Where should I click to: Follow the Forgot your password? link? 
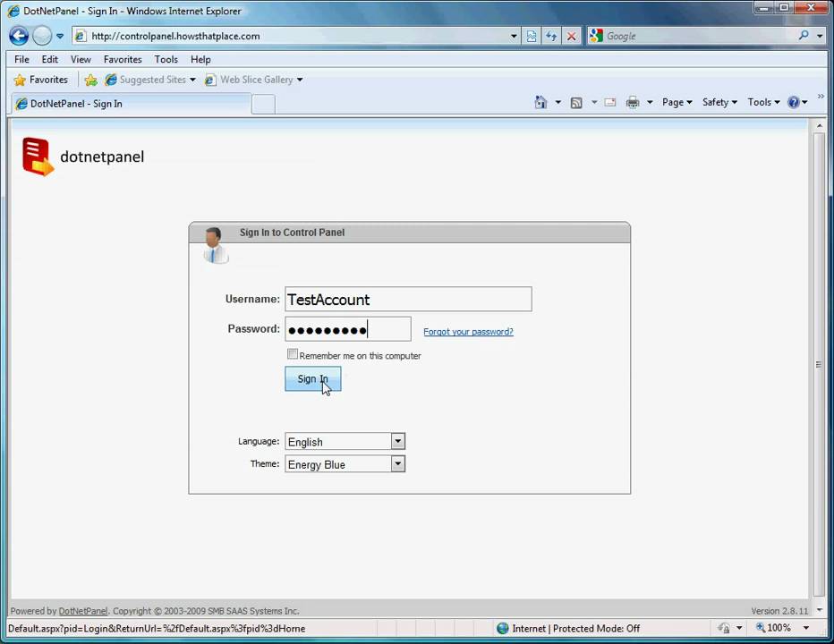click(468, 332)
